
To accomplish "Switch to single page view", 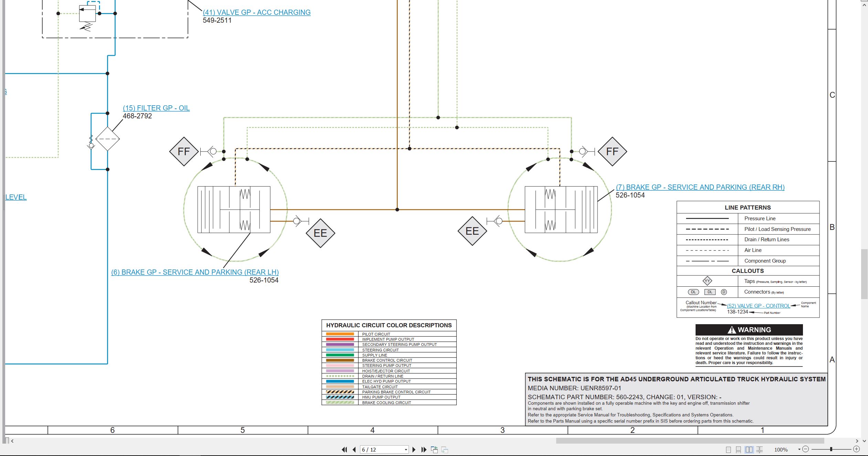I will click(728, 449).
